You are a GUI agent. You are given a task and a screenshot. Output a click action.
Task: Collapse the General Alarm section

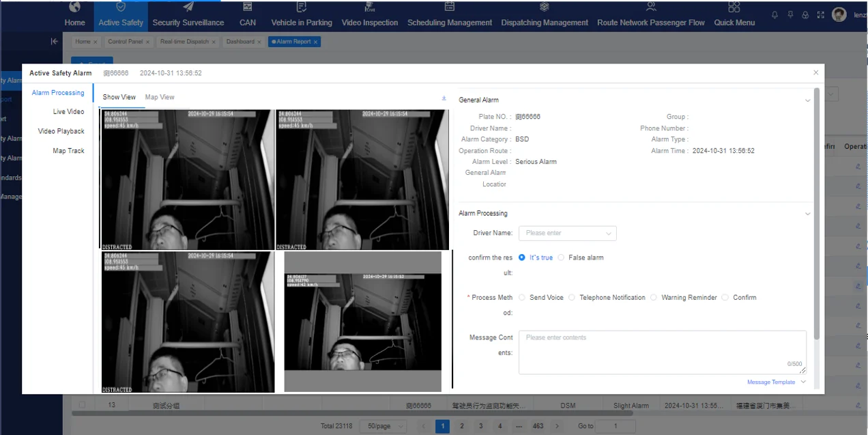pos(807,100)
